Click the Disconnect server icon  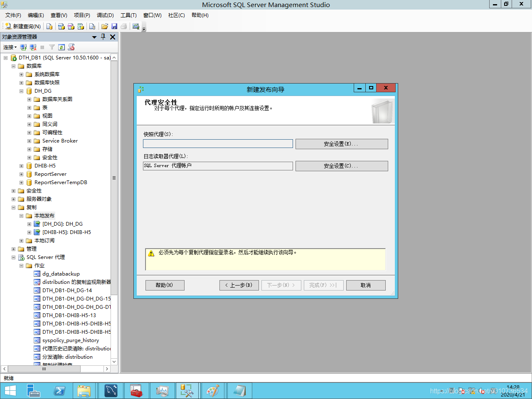33,47
